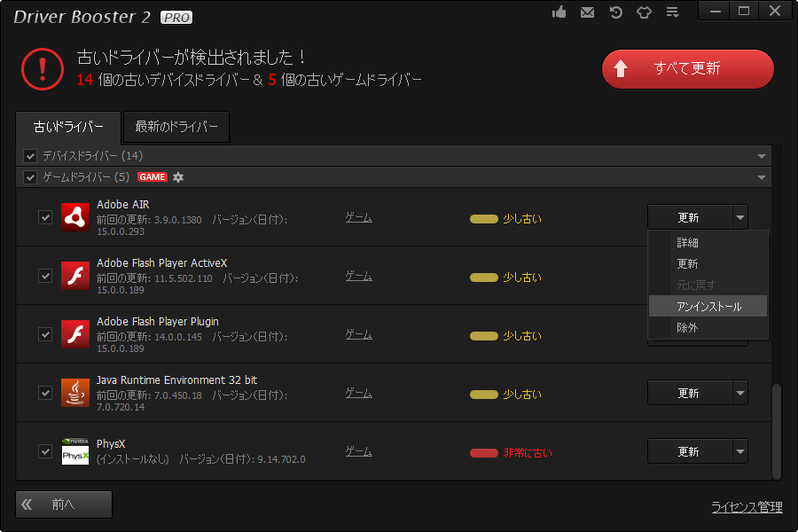Expand the デバイスドライバー section arrow
The image size is (798, 532).
(x=762, y=156)
